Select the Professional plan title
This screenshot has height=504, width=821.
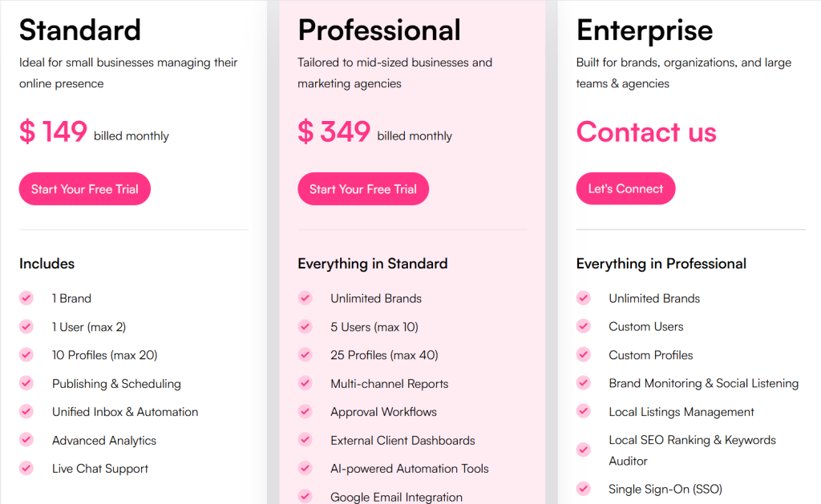(x=379, y=30)
